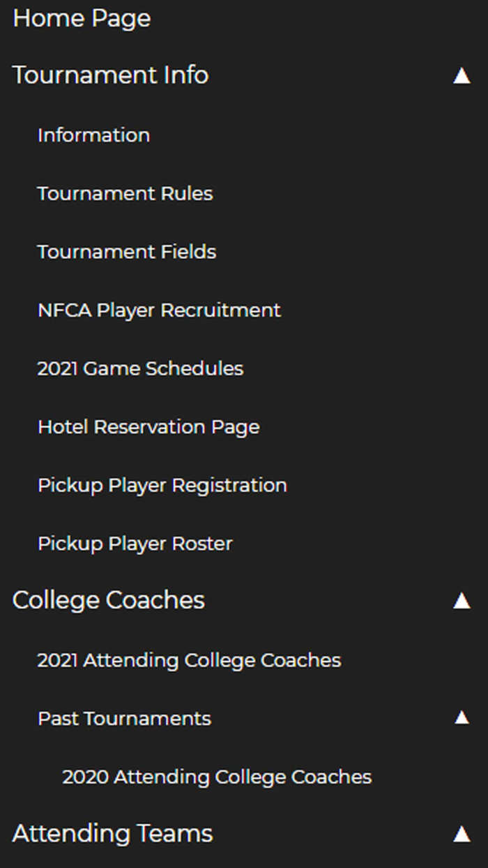
Task: Click the Attending Teams menu heading
Action: [x=112, y=833]
